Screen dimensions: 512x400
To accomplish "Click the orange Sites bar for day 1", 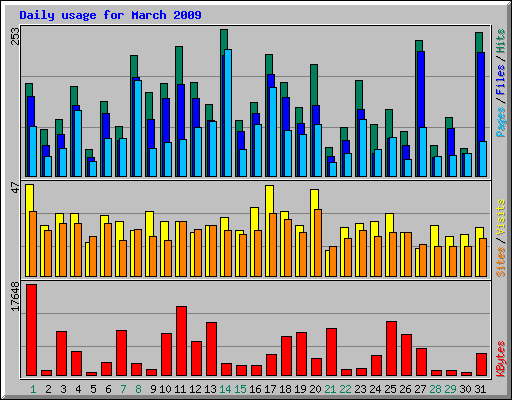I will 33,244.
